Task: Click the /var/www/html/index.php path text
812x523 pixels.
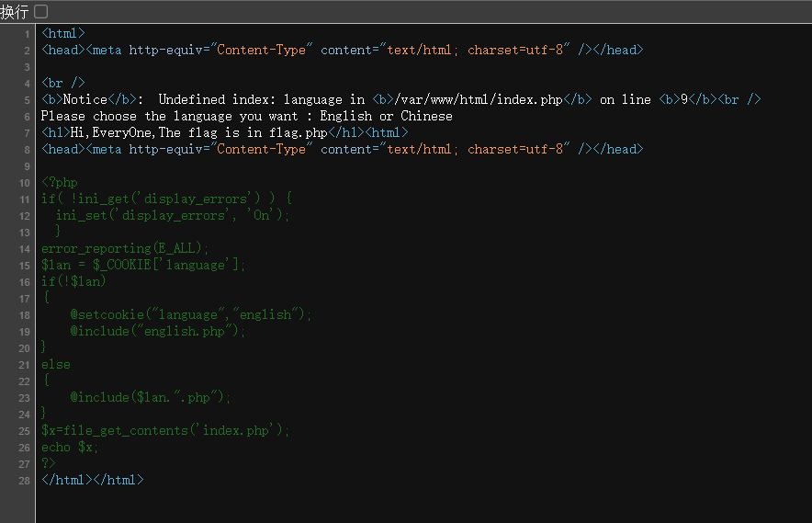Action: (479, 99)
